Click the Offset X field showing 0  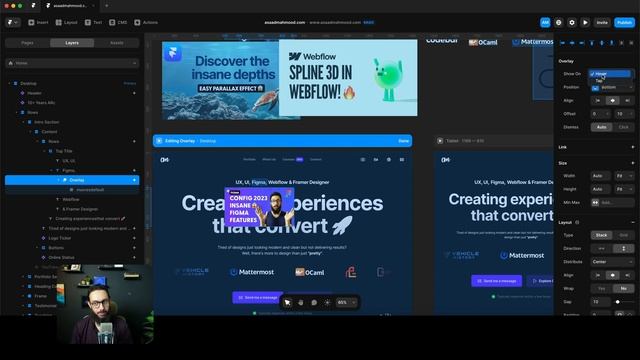(x=601, y=114)
